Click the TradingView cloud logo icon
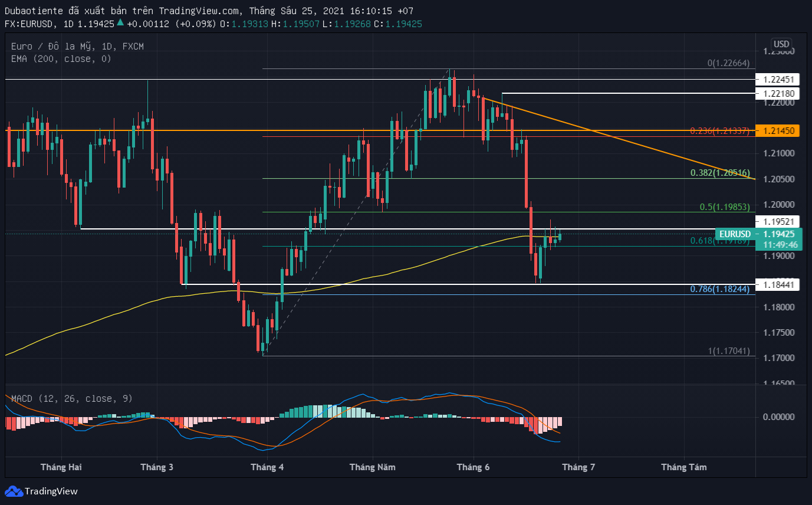Viewport: 812px width, 505px height. tap(14, 491)
